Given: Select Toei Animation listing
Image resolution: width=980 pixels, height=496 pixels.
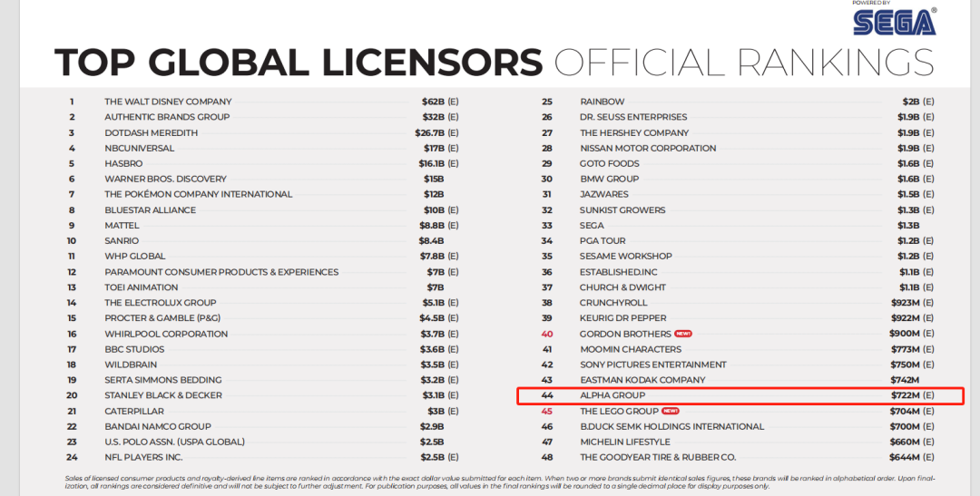Looking at the screenshot, I should click(x=142, y=287).
